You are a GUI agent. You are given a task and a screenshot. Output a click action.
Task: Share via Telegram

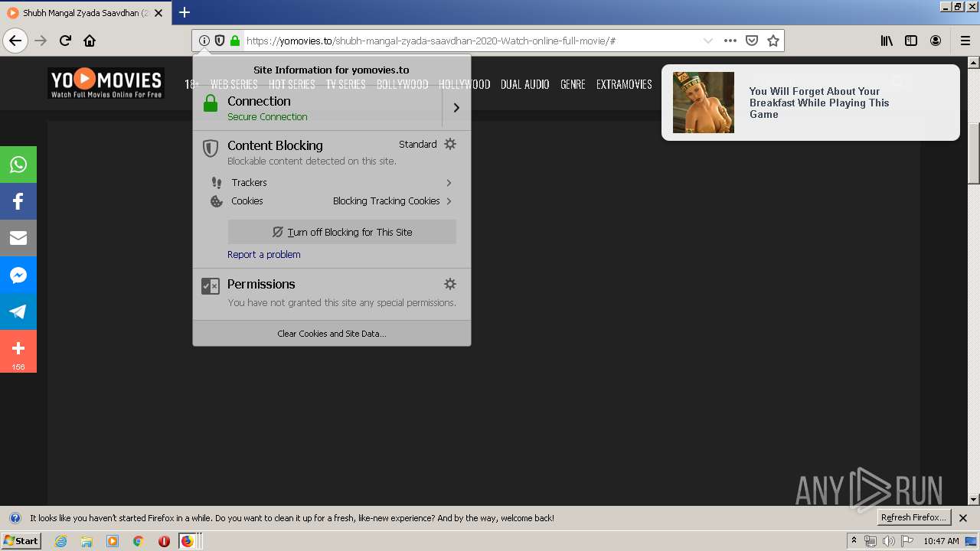point(18,311)
